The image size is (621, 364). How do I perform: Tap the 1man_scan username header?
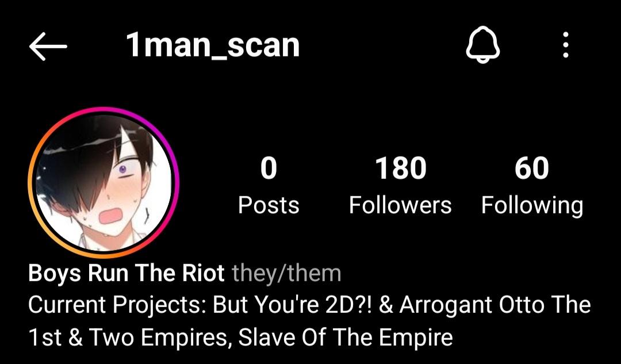(213, 46)
